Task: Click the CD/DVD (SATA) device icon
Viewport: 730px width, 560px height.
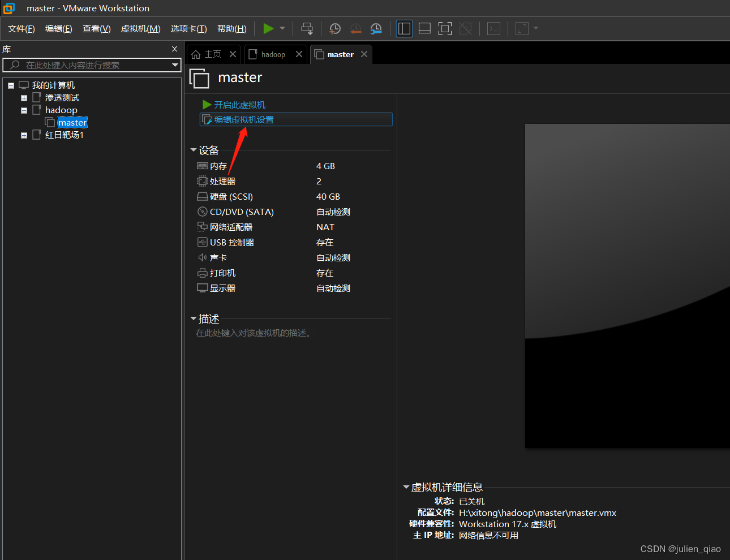Action: (203, 212)
